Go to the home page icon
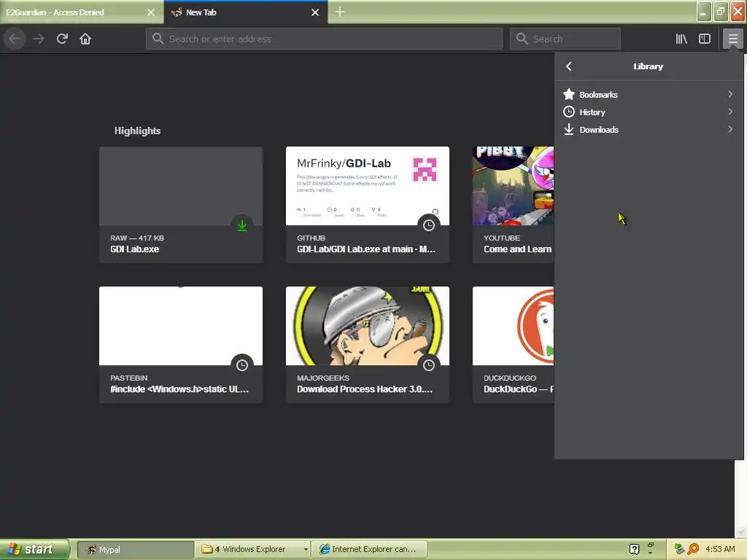This screenshot has height=560, width=747. pyautogui.click(x=85, y=39)
